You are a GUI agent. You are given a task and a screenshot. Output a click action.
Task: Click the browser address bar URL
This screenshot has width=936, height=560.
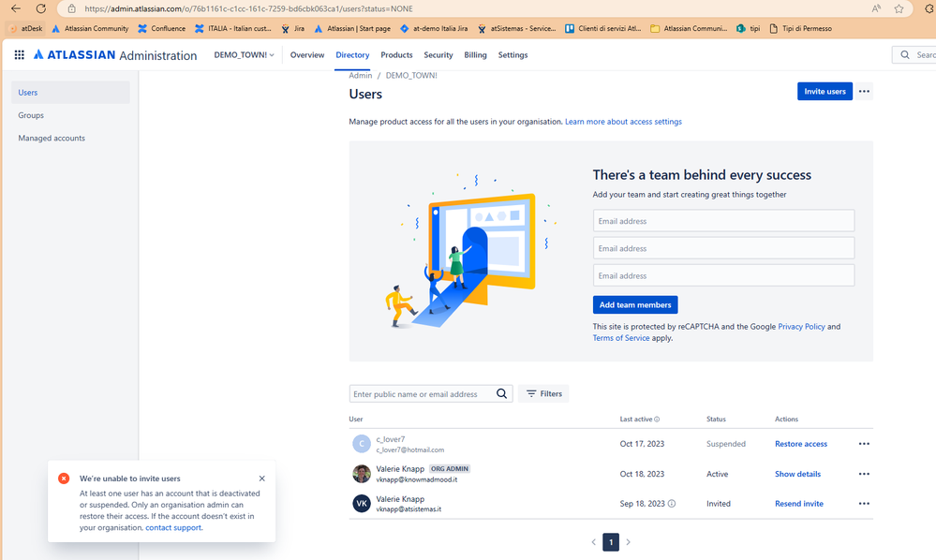[247, 9]
